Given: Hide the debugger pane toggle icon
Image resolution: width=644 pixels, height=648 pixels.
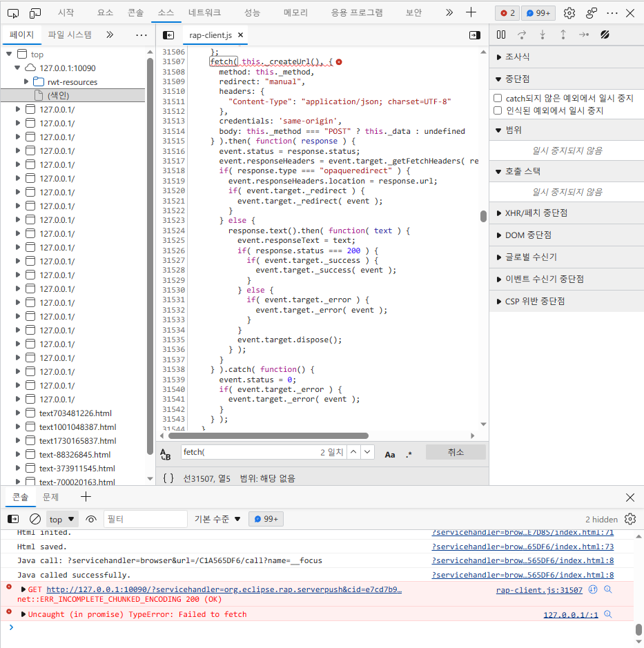Looking at the screenshot, I should 474,35.
